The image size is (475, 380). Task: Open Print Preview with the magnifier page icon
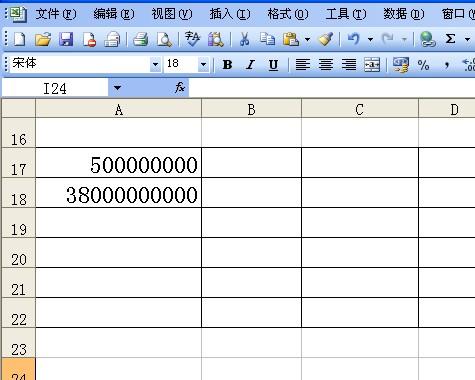coord(164,39)
